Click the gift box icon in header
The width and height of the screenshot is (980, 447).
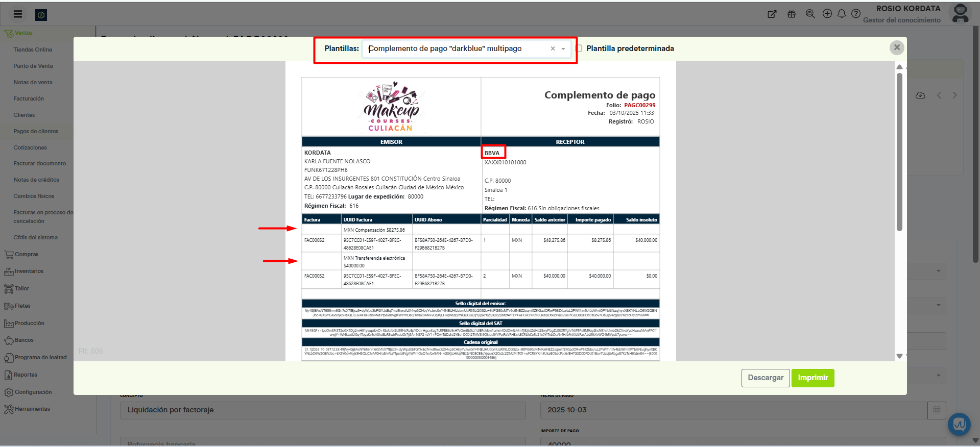(x=792, y=14)
